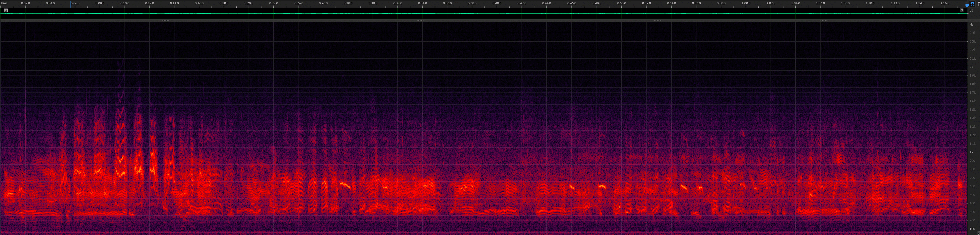The image size is (980, 235).
Task: Click the 1k label on the frequency scale
Action: 971,152
